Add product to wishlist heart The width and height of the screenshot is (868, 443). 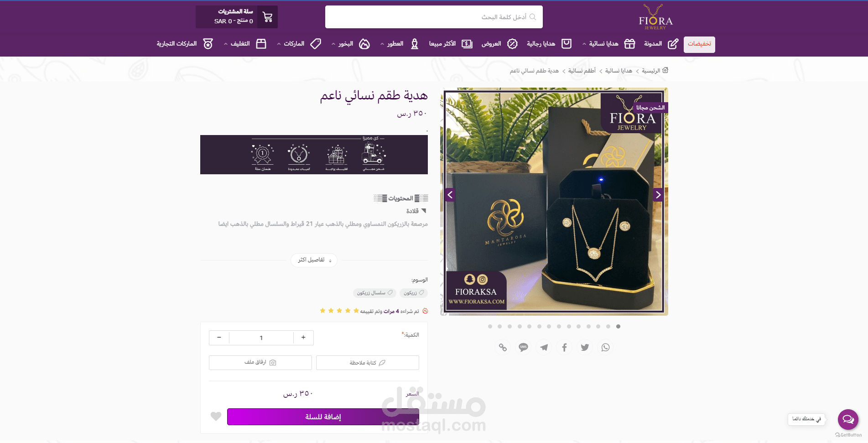point(216,416)
